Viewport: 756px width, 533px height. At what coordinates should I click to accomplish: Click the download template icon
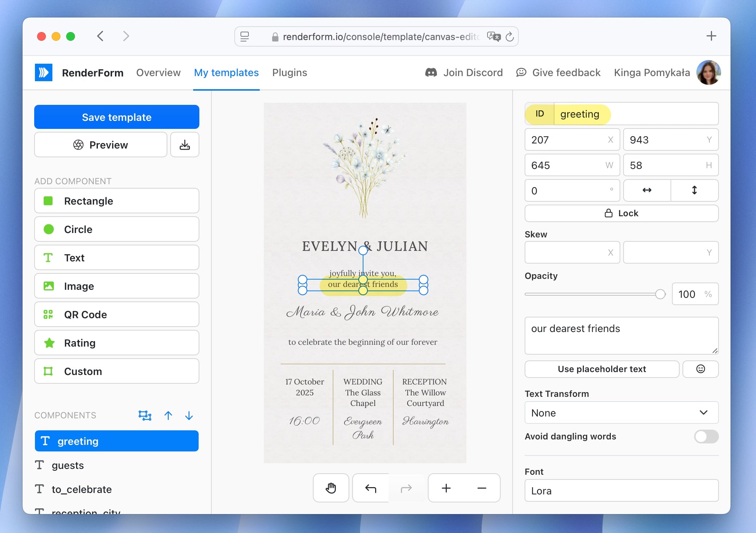coord(185,145)
